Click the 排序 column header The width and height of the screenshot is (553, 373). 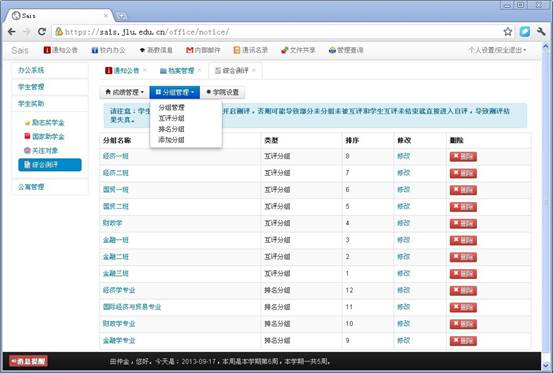click(352, 140)
